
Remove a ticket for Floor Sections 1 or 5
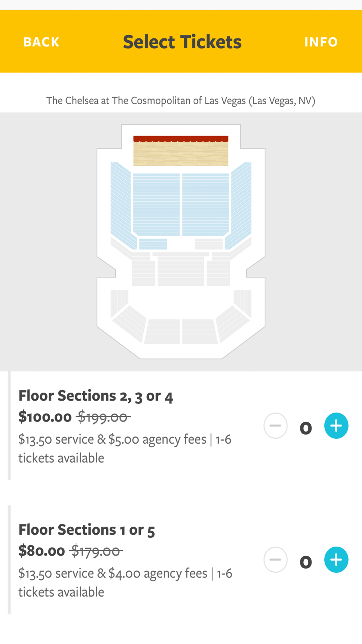pyautogui.click(x=275, y=560)
